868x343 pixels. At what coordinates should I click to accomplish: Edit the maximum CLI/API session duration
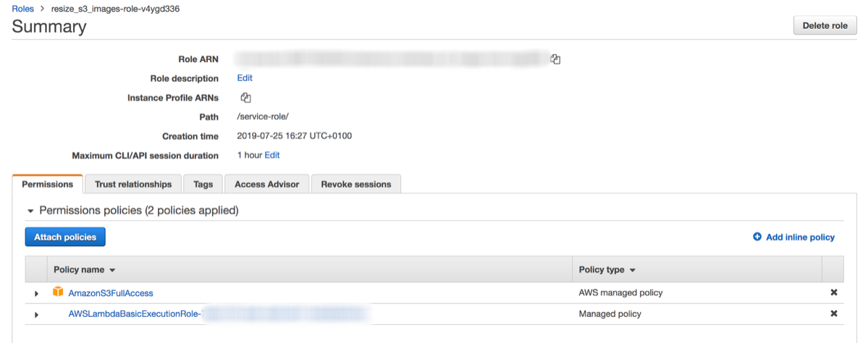(272, 155)
